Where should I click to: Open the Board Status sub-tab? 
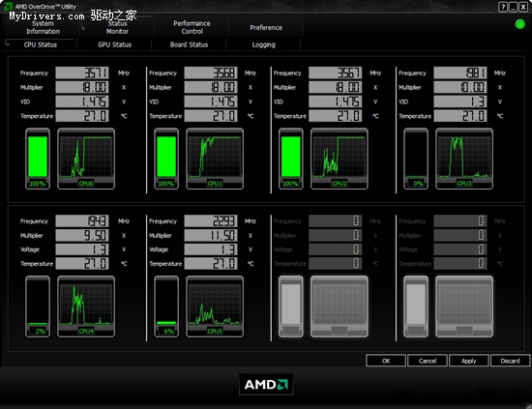click(x=189, y=44)
